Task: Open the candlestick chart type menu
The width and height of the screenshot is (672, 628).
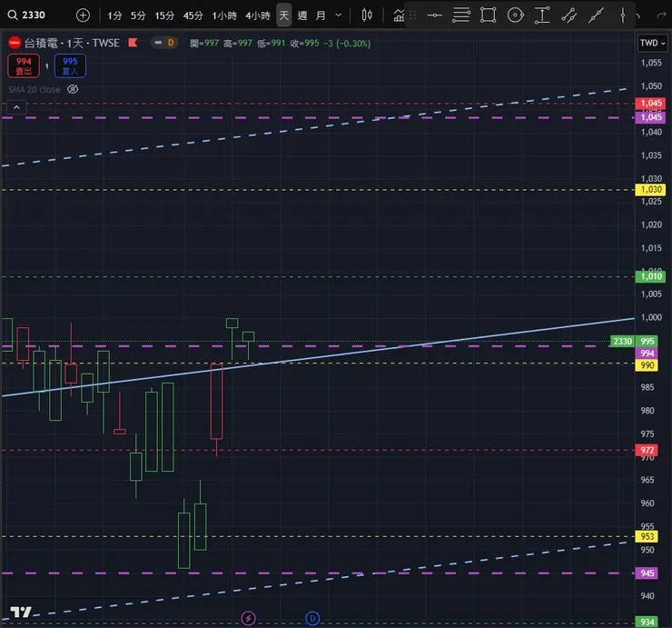Action: pos(367,15)
